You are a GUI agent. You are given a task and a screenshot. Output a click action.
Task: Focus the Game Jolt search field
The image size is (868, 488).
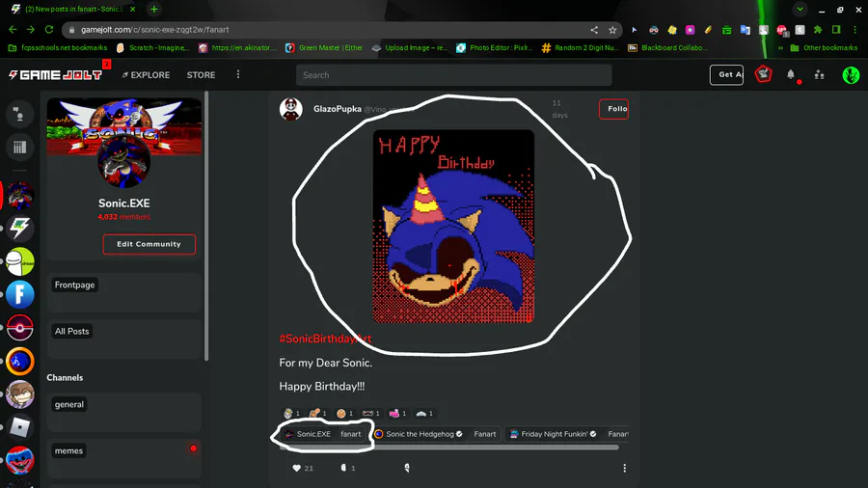point(454,74)
